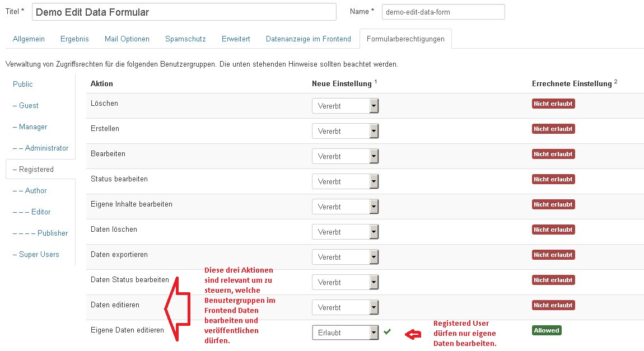Open the Daten editieren permission dropdown
Viewport: 644px width, 351px height.
click(x=345, y=307)
